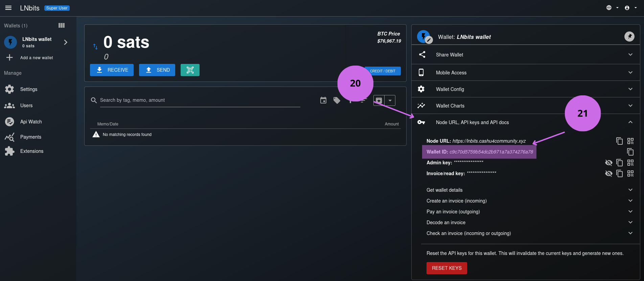Click the QR code scanner button
Image resolution: width=644 pixels, height=281 pixels.
[190, 70]
